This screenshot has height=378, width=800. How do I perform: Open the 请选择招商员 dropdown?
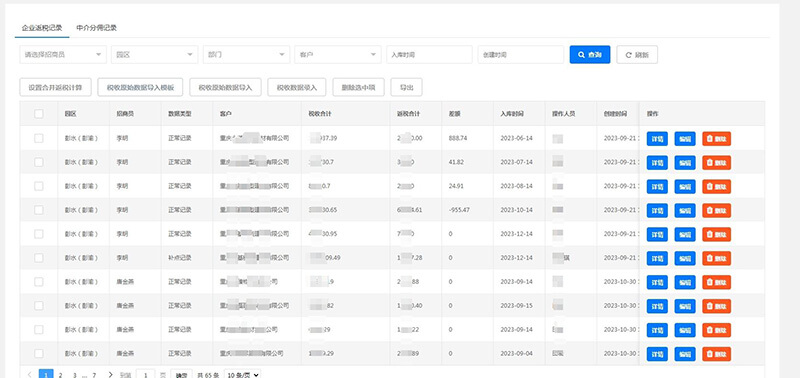coord(63,55)
